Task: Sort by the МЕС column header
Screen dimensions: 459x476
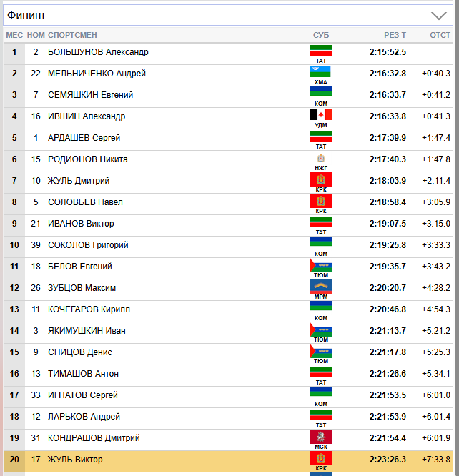Action: pos(14,35)
